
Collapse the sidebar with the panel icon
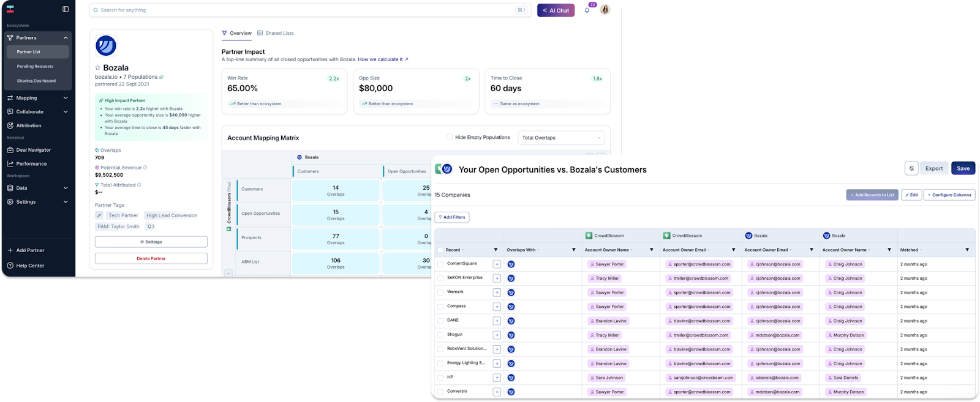point(66,9)
